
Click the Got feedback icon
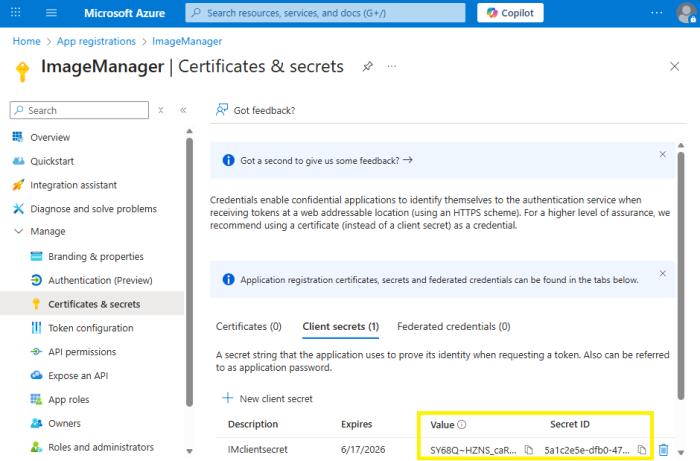click(x=224, y=110)
